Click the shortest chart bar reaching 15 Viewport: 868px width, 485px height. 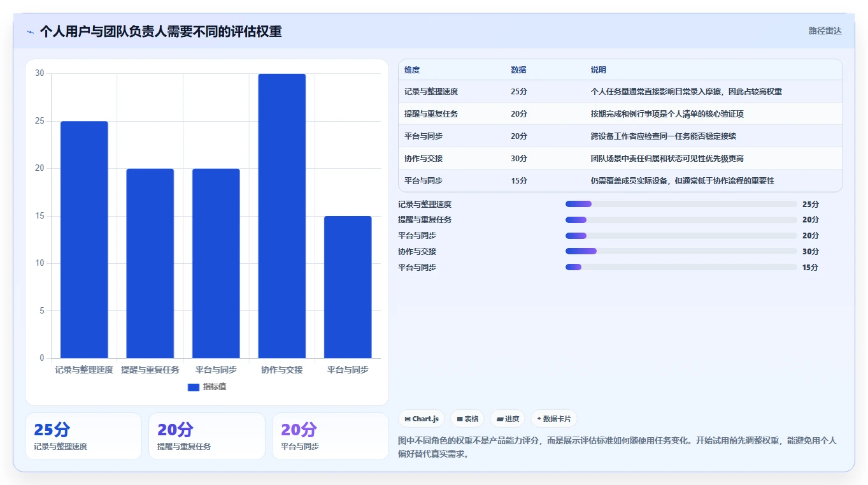tap(348, 287)
